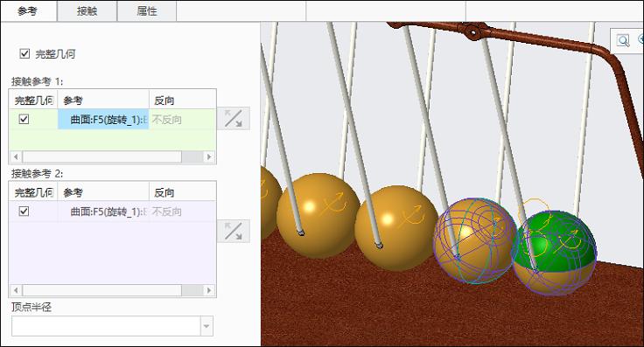The image size is (644, 347).
Task: Click the hinge joint on the copper frame
Action: click(x=473, y=31)
